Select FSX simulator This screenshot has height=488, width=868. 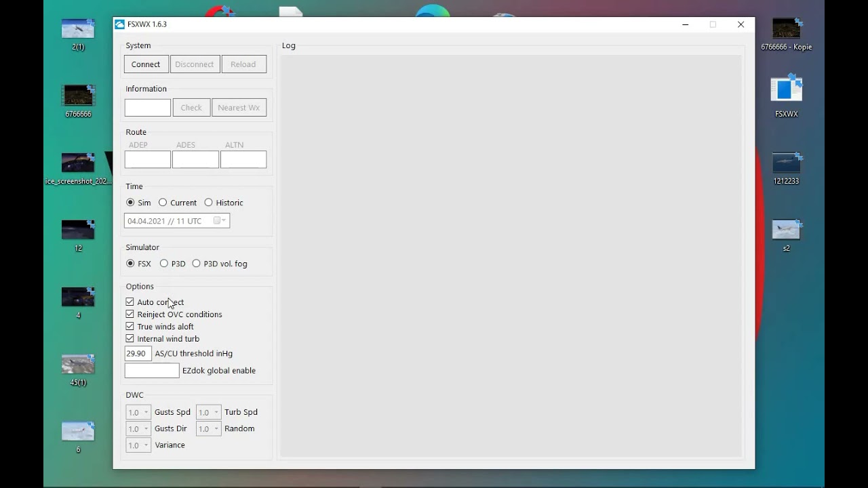coord(138,264)
